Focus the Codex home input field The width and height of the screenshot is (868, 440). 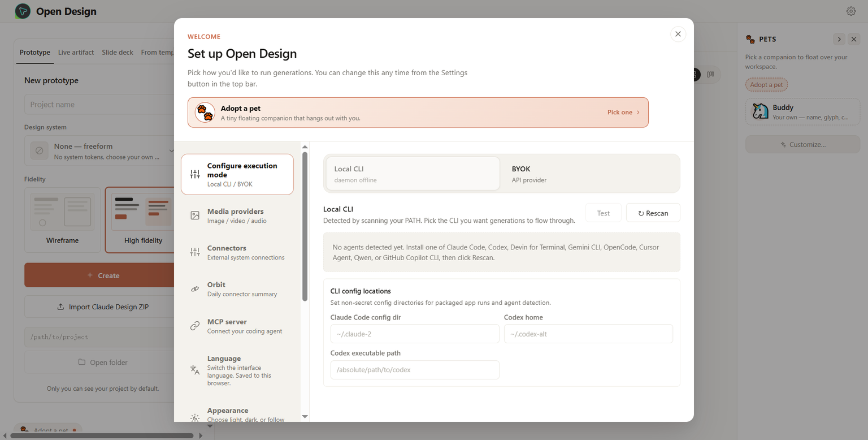click(588, 334)
